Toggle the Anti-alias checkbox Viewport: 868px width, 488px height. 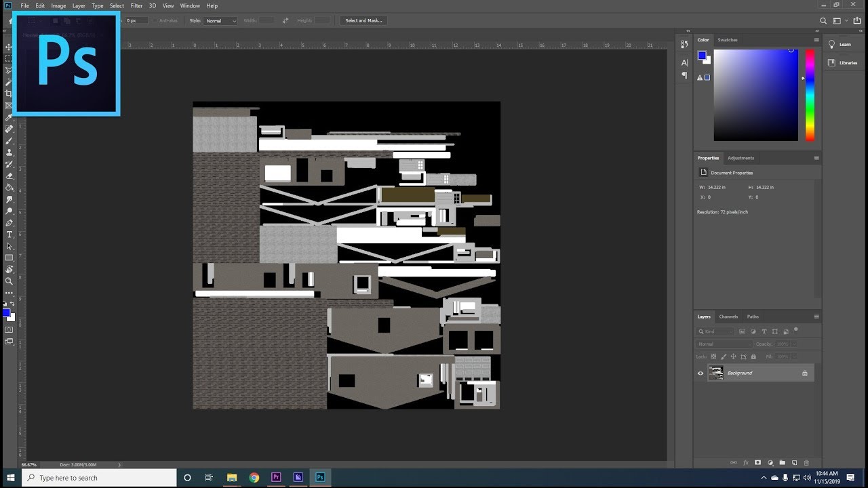tap(155, 21)
